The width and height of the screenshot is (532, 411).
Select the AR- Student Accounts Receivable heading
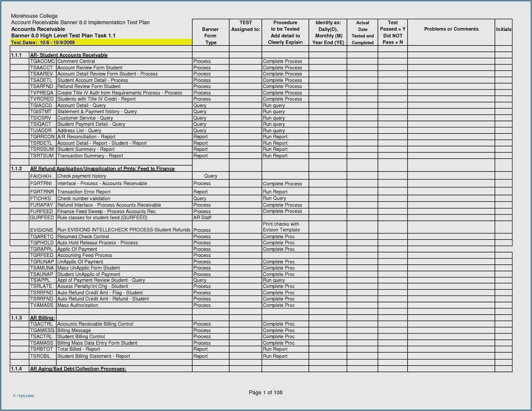(69, 55)
